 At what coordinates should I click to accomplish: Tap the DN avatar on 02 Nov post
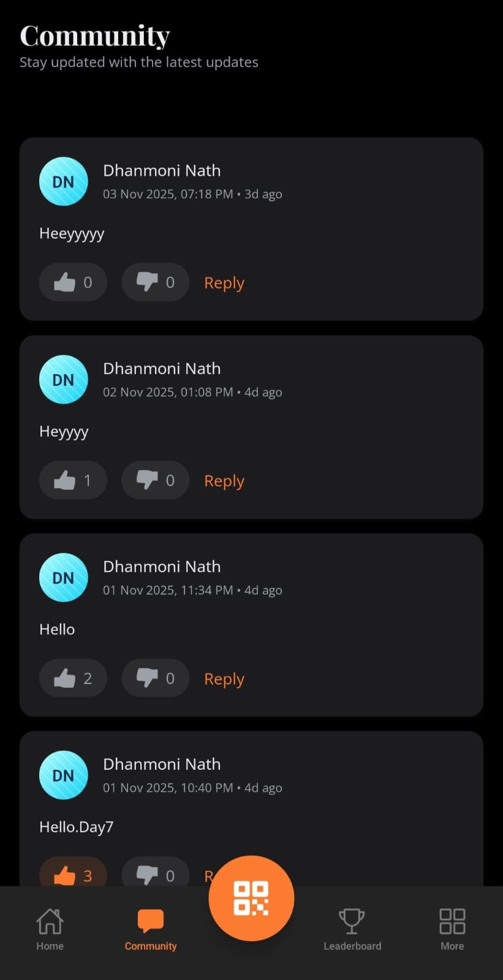coord(64,380)
